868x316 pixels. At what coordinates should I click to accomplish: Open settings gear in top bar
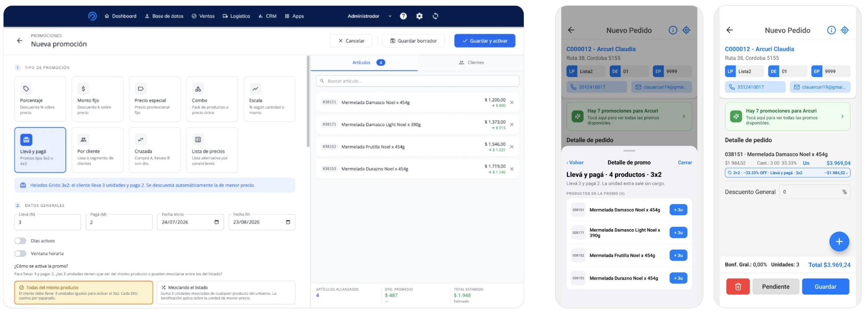[419, 16]
